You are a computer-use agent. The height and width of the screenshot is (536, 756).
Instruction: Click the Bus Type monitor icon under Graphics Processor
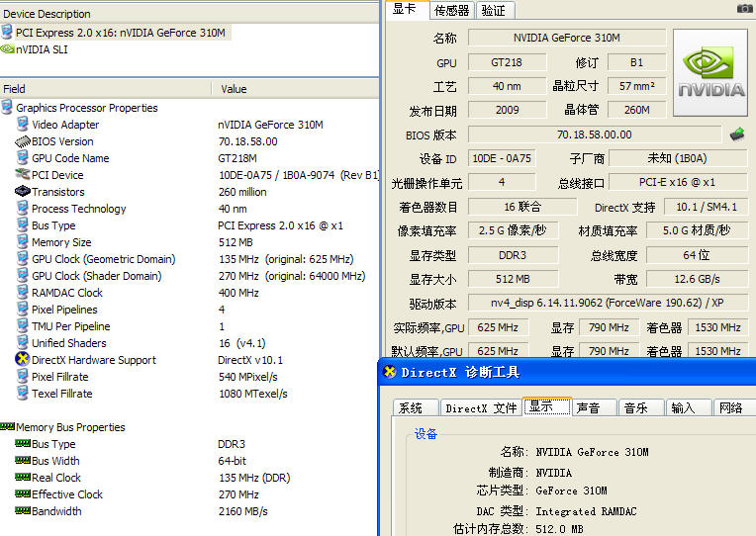coord(22,225)
